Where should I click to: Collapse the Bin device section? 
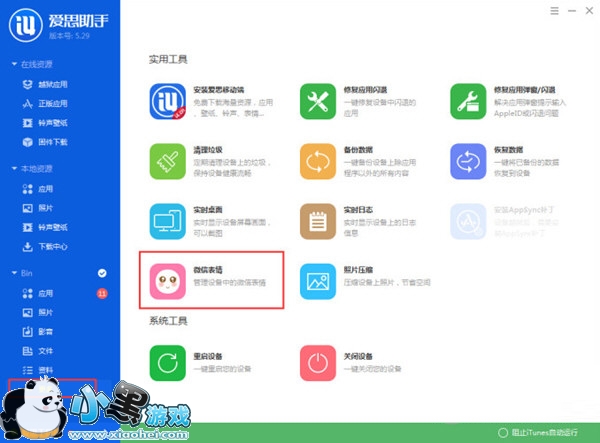[x=14, y=273]
